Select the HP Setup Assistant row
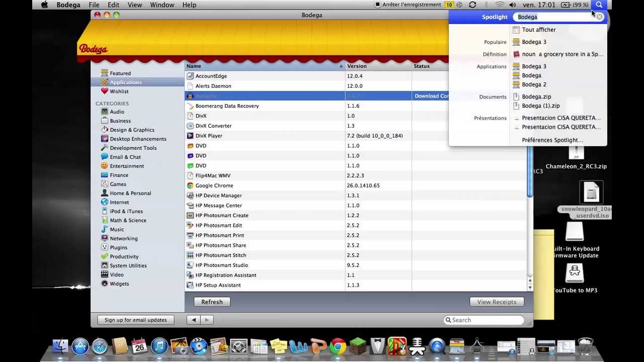Screen dimensions: 644x362 [x=356, y=285]
